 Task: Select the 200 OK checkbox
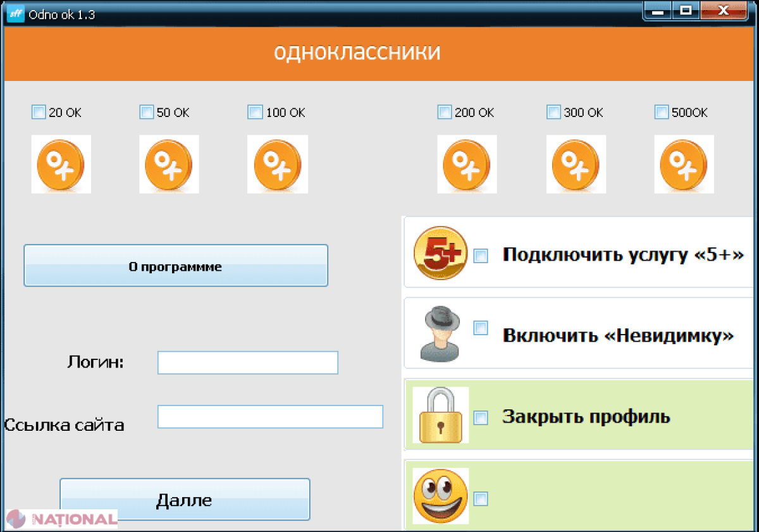click(x=445, y=112)
